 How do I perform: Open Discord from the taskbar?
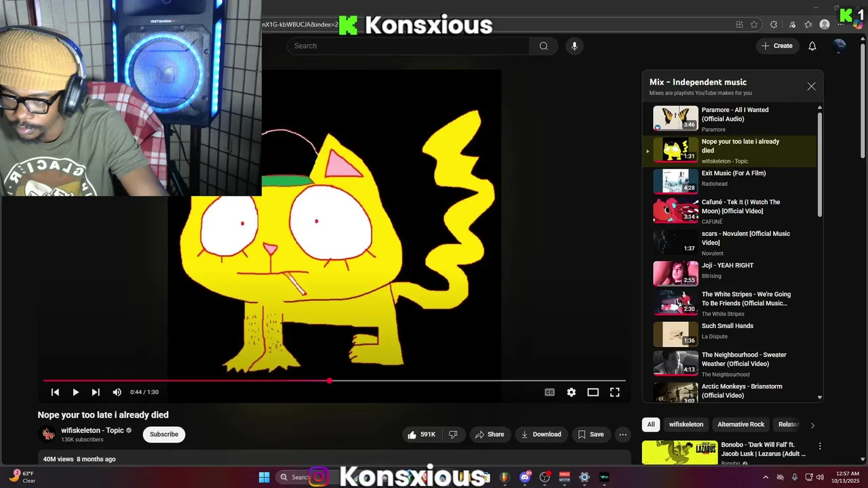coord(525,477)
